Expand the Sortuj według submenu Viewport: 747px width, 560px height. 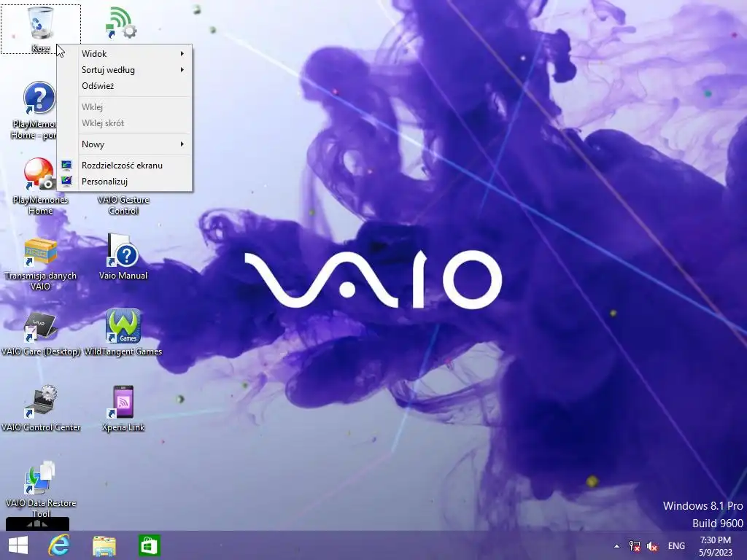125,70
